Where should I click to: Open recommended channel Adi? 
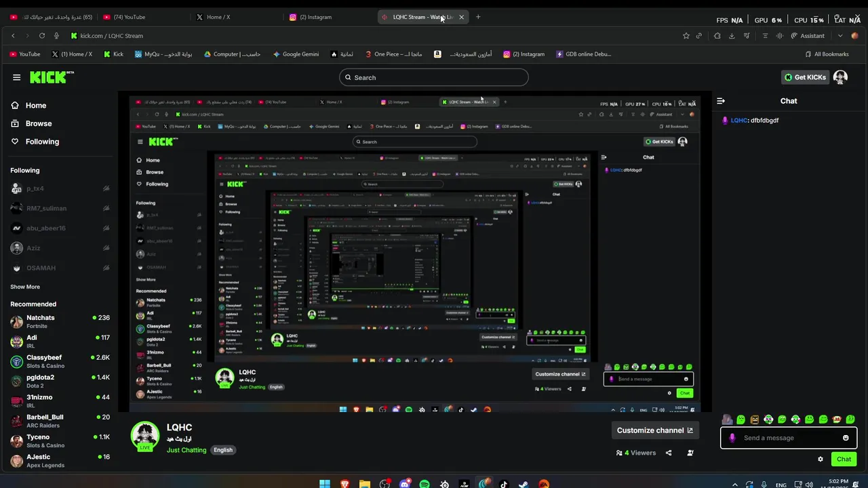[60, 341]
